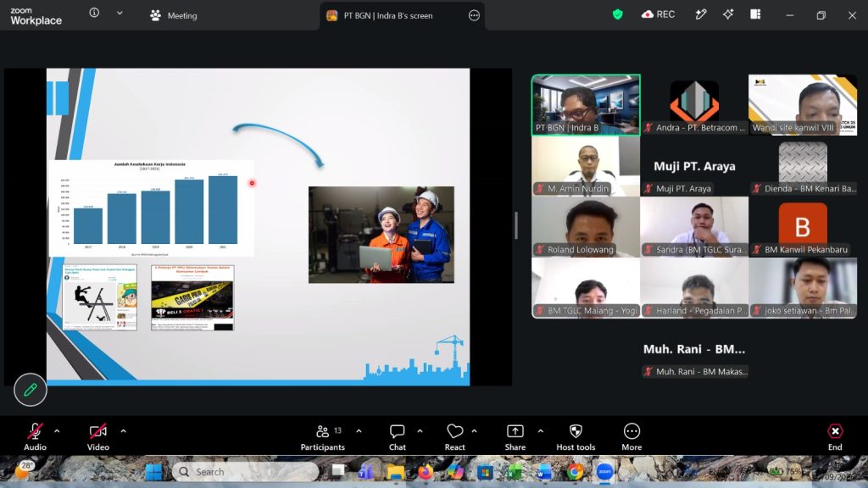Change the view layout icon
This screenshot has width=868, height=488.
755,15
